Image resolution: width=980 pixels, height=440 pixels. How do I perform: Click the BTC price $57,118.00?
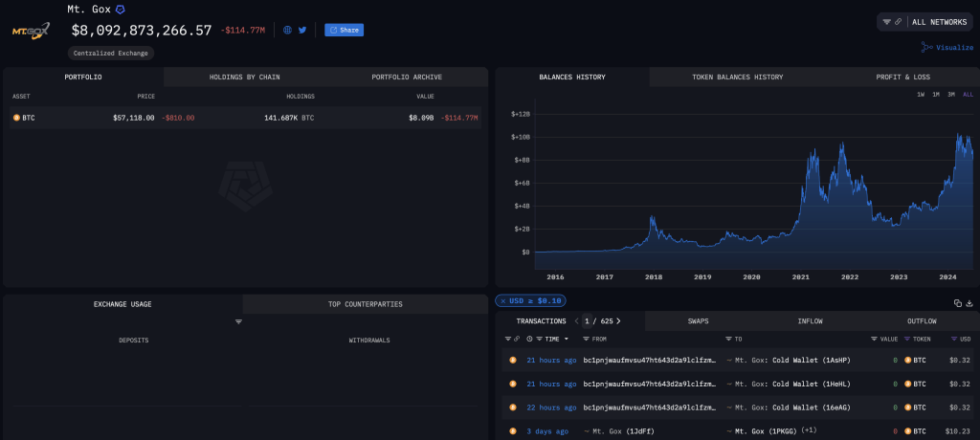tap(133, 118)
